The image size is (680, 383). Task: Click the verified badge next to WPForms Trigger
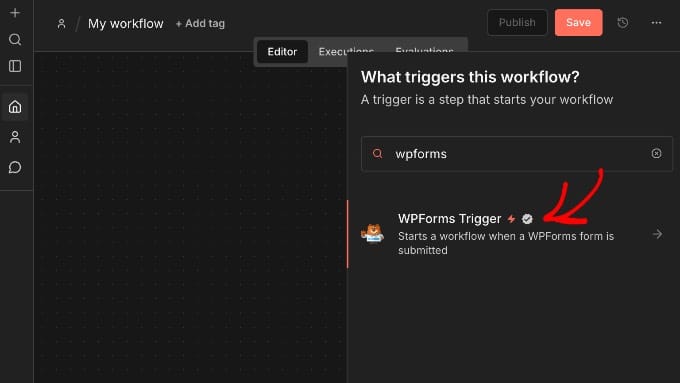527,219
